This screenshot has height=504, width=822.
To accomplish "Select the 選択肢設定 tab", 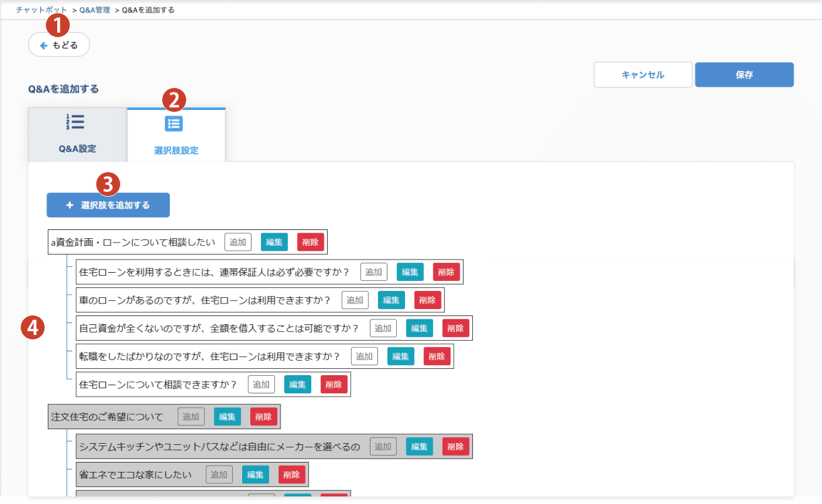I will coord(176,136).
